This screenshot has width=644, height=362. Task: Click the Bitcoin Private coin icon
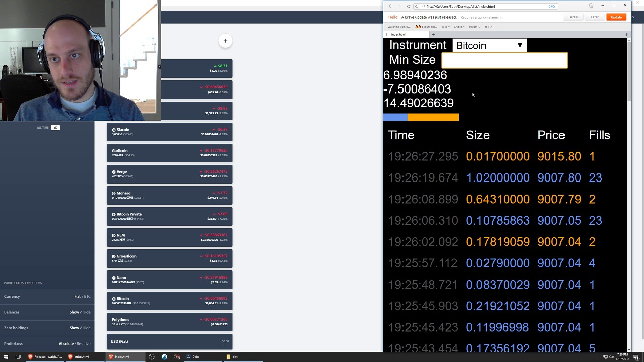pyautogui.click(x=114, y=214)
